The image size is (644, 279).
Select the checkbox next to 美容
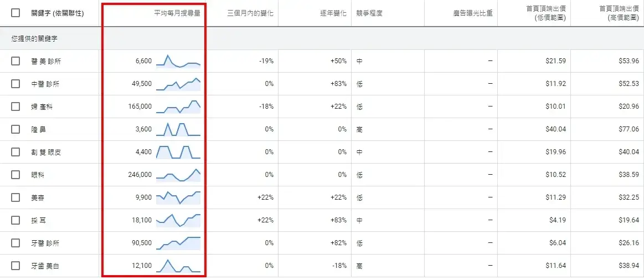coord(16,197)
